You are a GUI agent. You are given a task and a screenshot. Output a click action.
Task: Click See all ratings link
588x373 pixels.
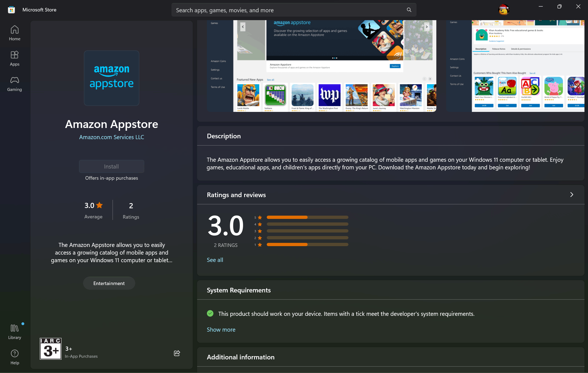point(215,260)
